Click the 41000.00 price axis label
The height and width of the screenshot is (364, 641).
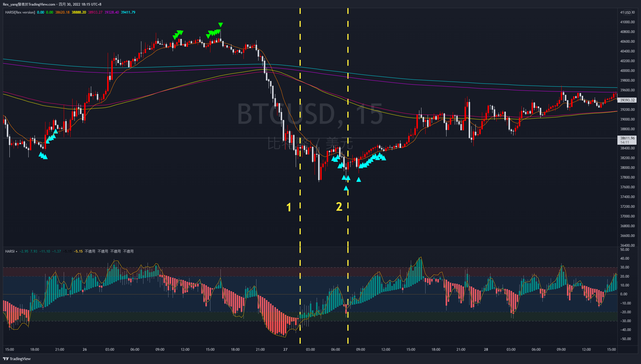[627, 22]
